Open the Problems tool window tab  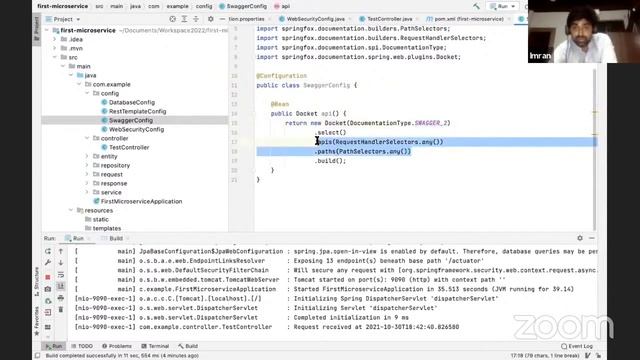(x=117, y=346)
